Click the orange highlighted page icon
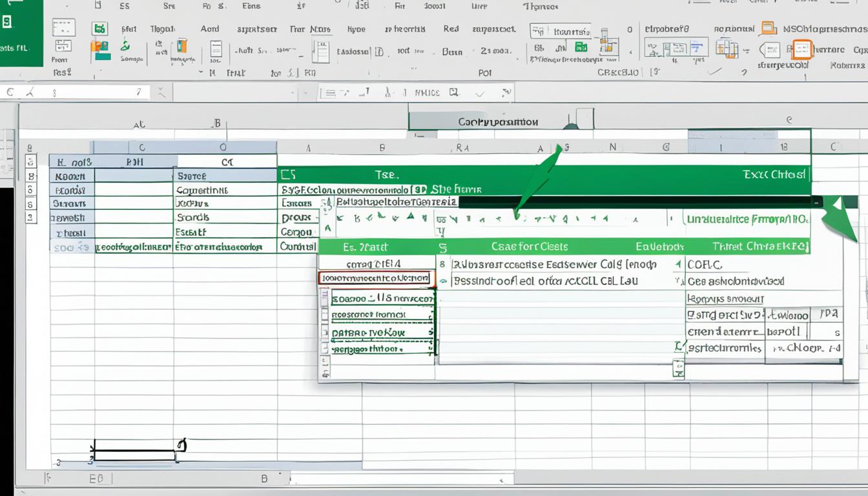 point(801,50)
